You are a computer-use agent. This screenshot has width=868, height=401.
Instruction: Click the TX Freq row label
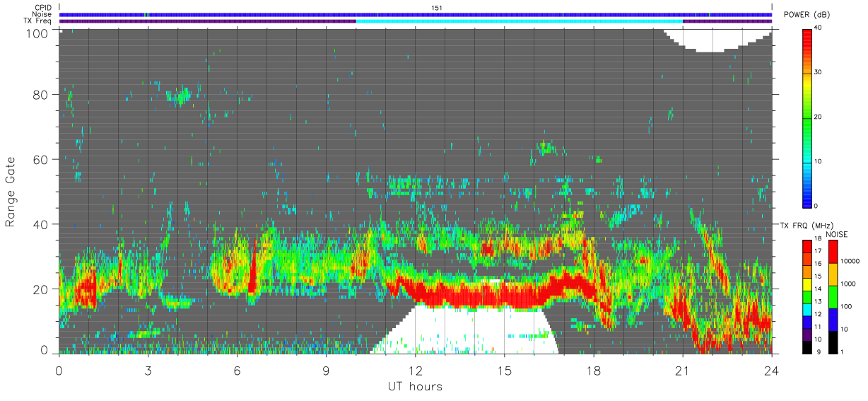pyautogui.click(x=37, y=21)
